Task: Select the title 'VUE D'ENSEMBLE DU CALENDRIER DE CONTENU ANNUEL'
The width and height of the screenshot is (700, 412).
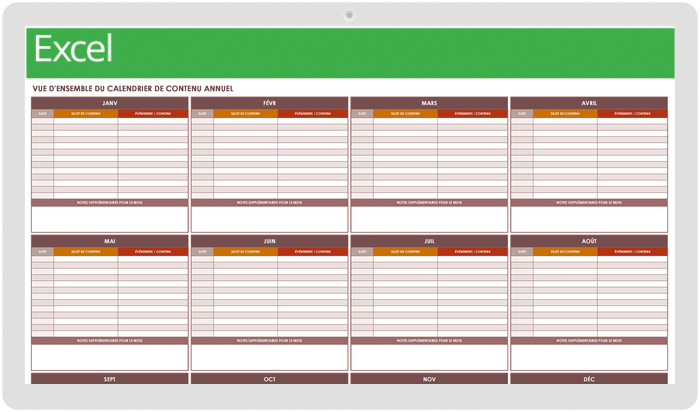Action: (x=133, y=88)
